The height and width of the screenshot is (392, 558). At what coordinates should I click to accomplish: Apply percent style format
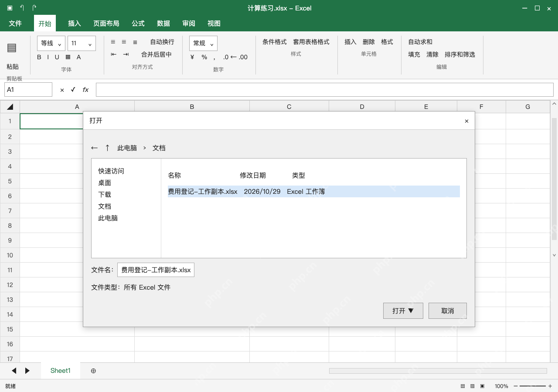point(204,57)
